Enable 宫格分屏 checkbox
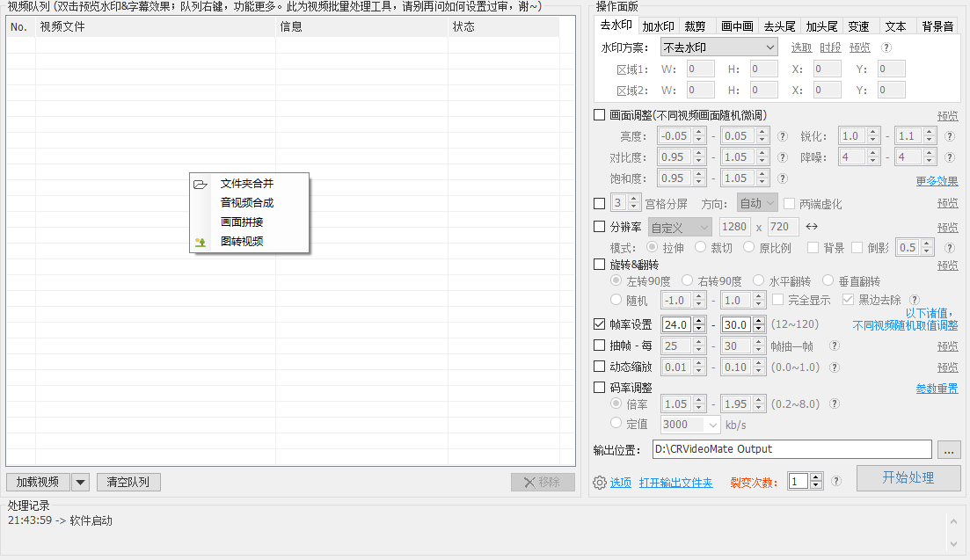Image resolution: width=970 pixels, height=560 pixels. tap(600, 203)
